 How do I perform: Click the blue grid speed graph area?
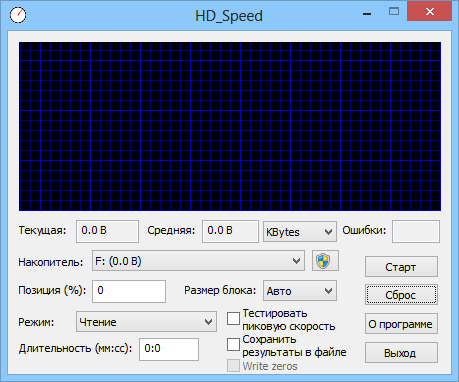(230, 126)
